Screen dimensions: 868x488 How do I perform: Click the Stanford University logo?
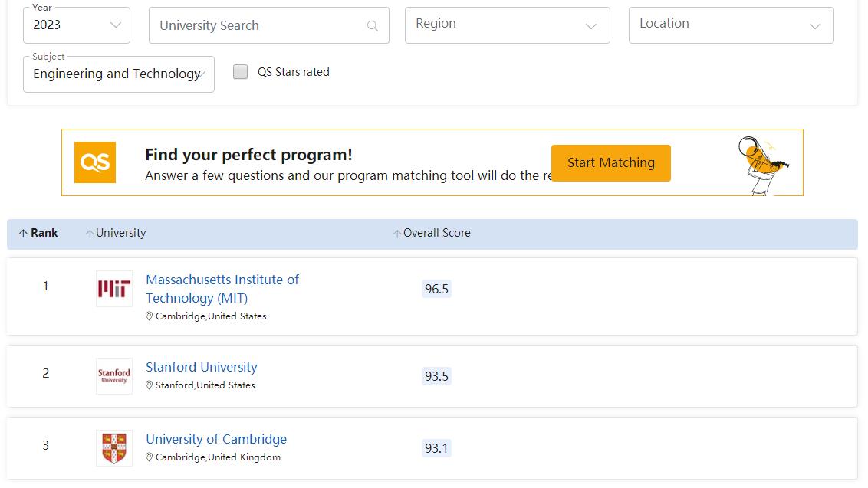tap(113, 376)
